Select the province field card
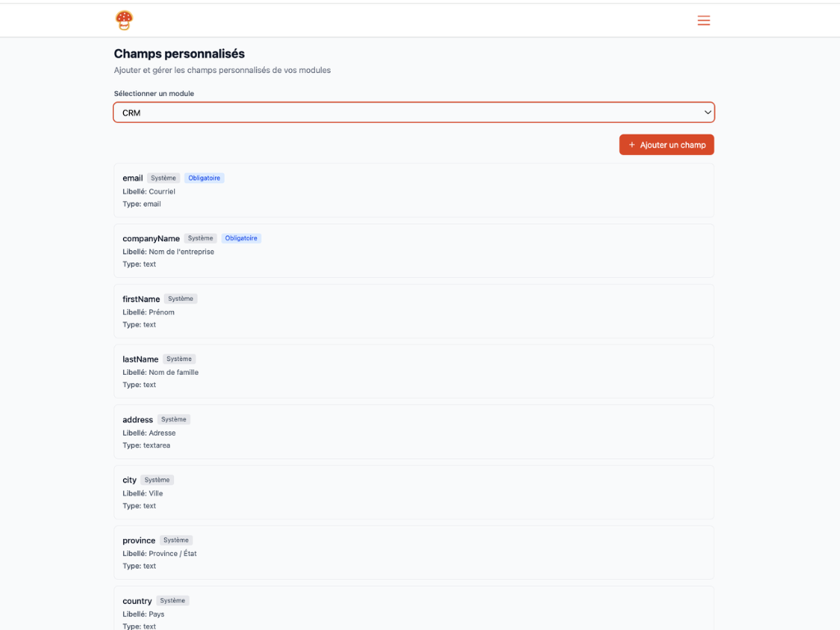840x630 pixels. pyautogui.click(x=413, y=552)
